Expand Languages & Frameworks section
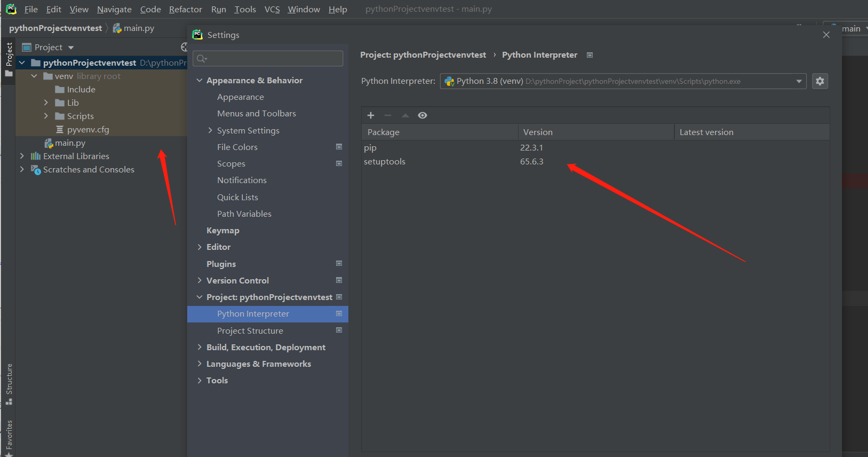Image resolution: width=868 pixels, height=457 pixels. click(x=200, y=364)
